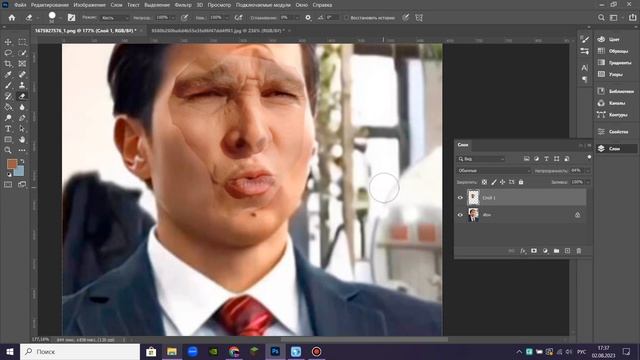The height and width of the screenshot is (360, 640).
Task: Open the fill Заливка slider arrow
Action: tap(588, 182)
